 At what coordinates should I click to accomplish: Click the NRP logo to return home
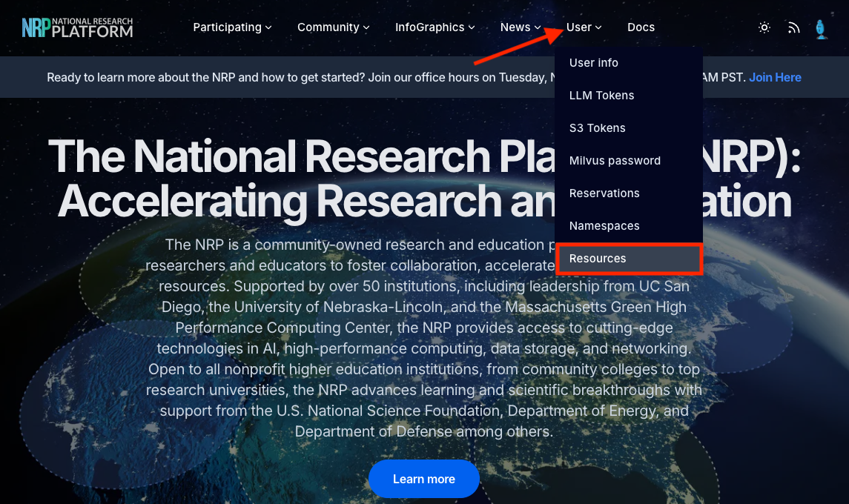click(x=76, y=27)
